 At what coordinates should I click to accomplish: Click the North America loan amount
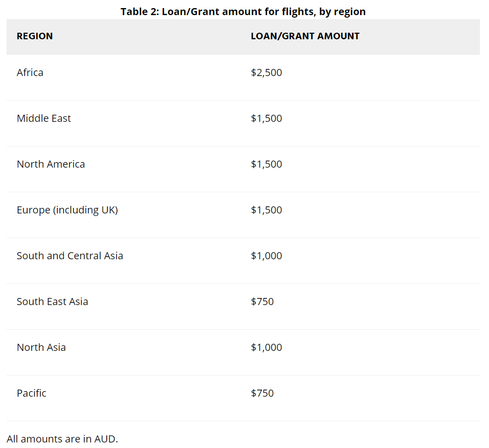pos(266,164)
